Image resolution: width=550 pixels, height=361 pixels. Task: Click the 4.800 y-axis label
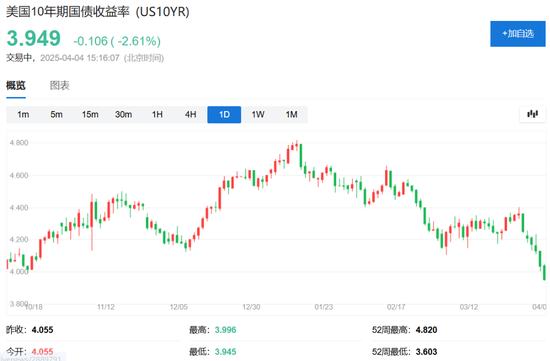coord(19,143)
